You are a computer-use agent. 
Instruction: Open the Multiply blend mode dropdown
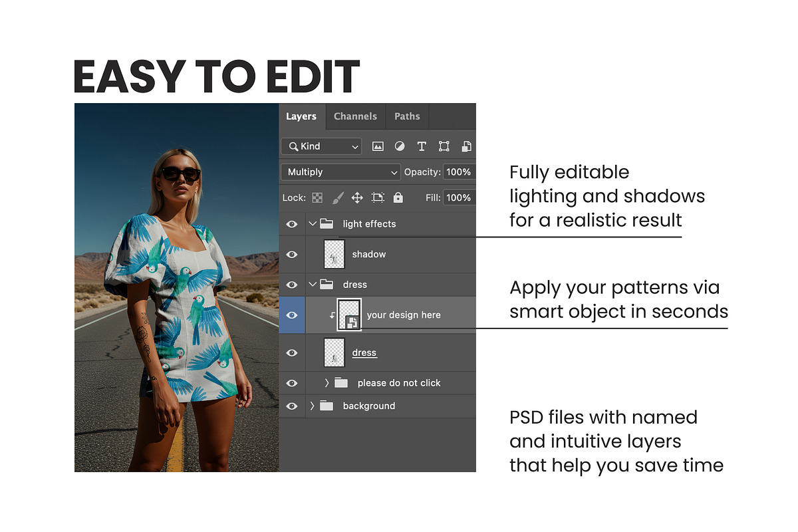pyautogui.click(x=340, y=172)
